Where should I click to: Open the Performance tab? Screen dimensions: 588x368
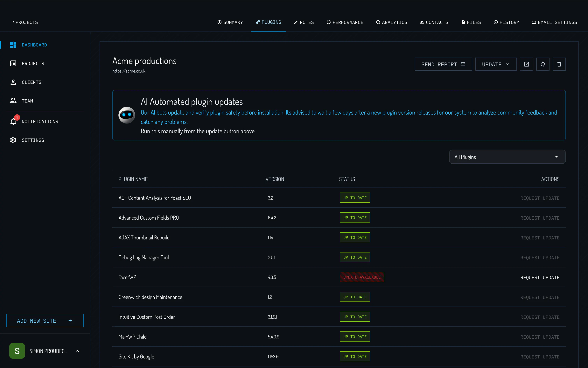(x=345, y=22)
